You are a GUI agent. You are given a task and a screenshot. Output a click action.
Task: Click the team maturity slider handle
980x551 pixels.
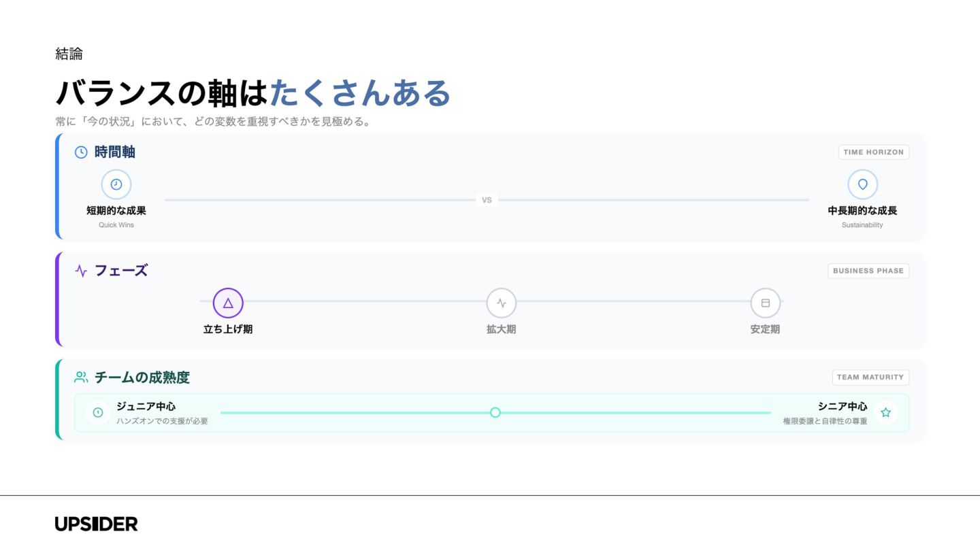click(x=495, y=412)
